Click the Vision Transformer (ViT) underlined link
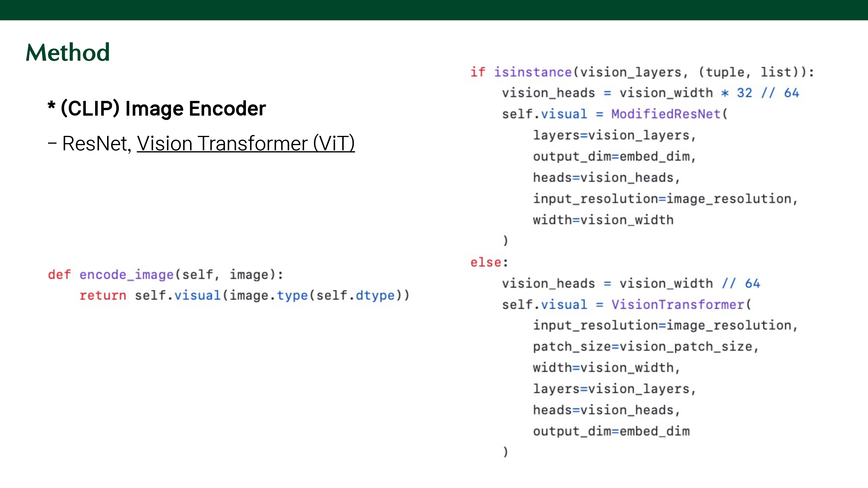Viewport: 868px width, 488px height. click(246, 143)
